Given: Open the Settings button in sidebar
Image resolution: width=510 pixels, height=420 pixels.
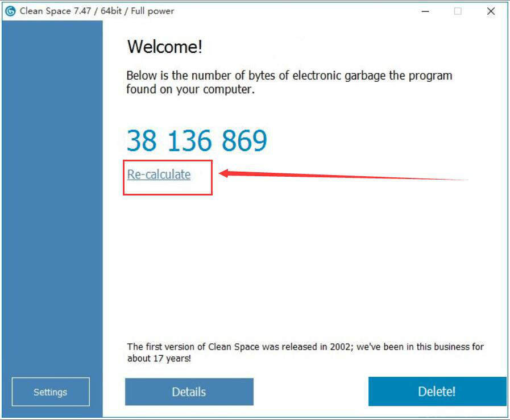Looking at the screenshot, I should pos(51,392).
